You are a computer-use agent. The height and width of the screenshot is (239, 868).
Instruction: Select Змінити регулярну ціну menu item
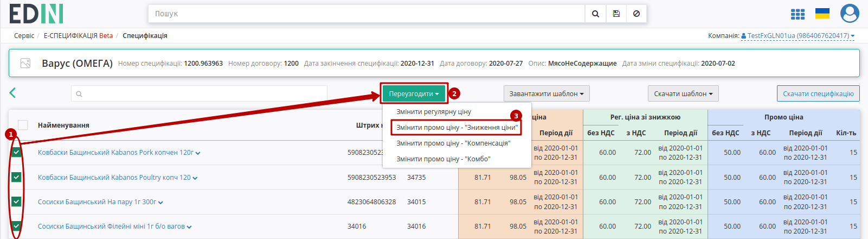434,112
